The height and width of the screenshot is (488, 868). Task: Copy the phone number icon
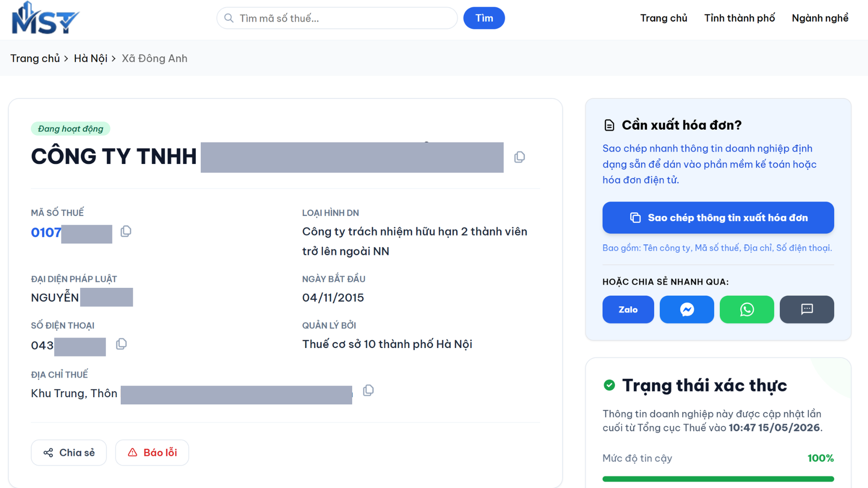click(x=121, y=344)
